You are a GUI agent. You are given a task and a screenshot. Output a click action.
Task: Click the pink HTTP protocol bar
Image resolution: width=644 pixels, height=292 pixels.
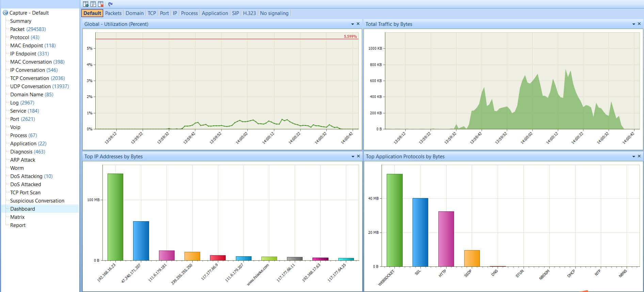click(446, 239)
